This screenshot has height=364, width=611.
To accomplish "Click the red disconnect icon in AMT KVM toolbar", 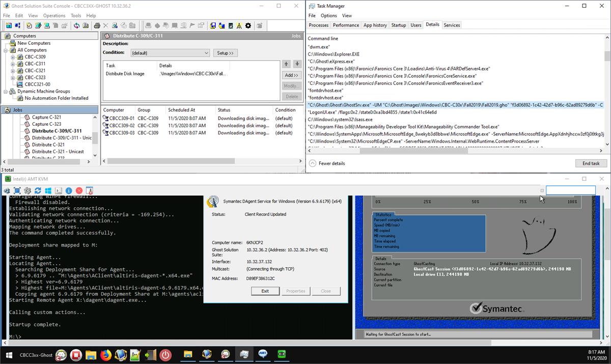I will 78,190.
